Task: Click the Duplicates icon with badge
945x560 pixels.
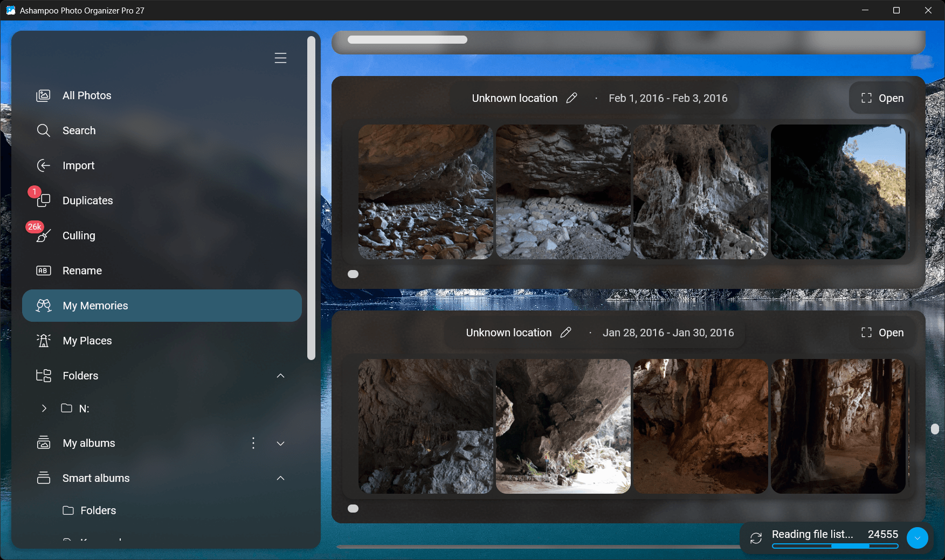Action: (x=43, y=201)
